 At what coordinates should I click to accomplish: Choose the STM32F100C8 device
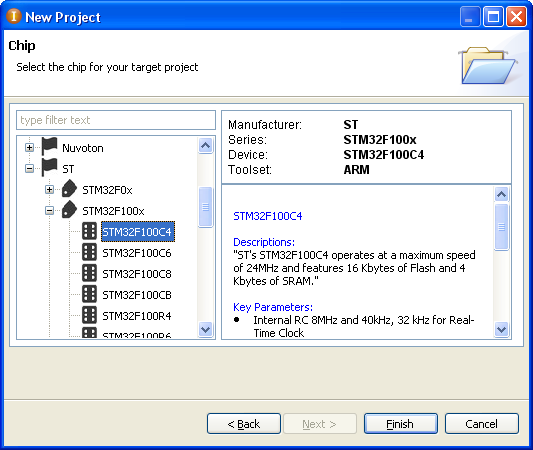point(137,274)
